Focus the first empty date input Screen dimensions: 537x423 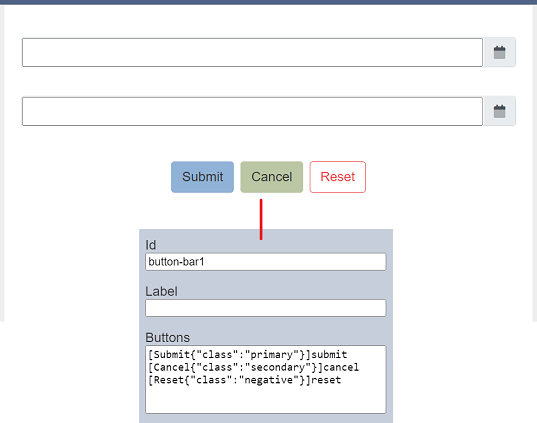click(x=252, y=52)
